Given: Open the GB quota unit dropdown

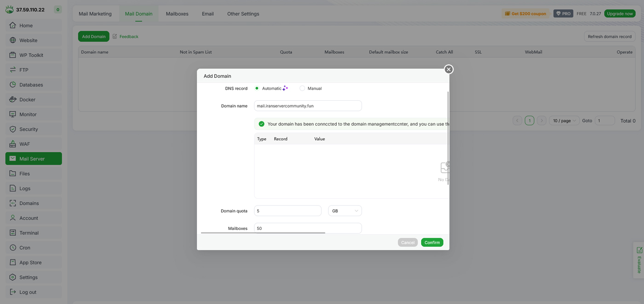Looking at the screenshot, I should [x=345, y=211].
